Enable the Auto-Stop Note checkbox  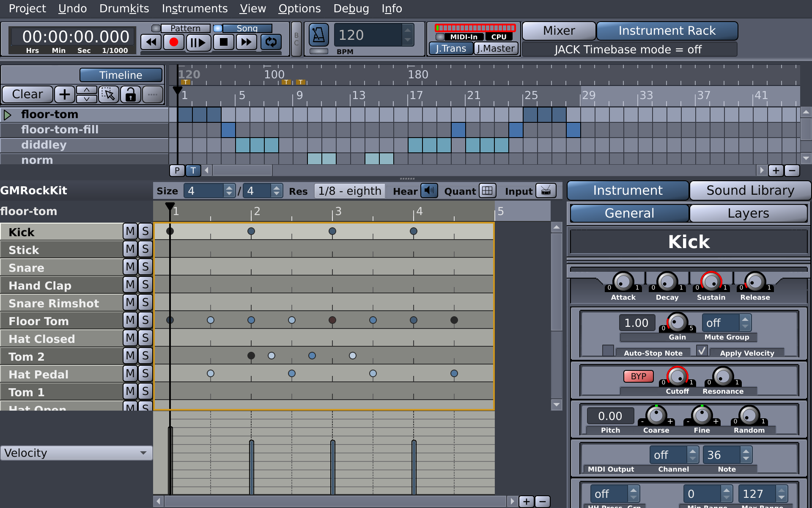click(x=608, y=351)
